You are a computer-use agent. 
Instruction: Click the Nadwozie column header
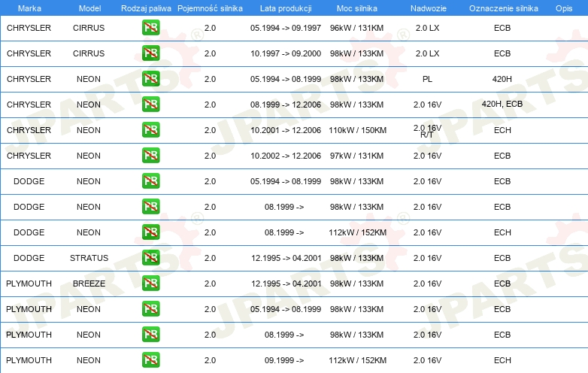click(x=429, y=8)
